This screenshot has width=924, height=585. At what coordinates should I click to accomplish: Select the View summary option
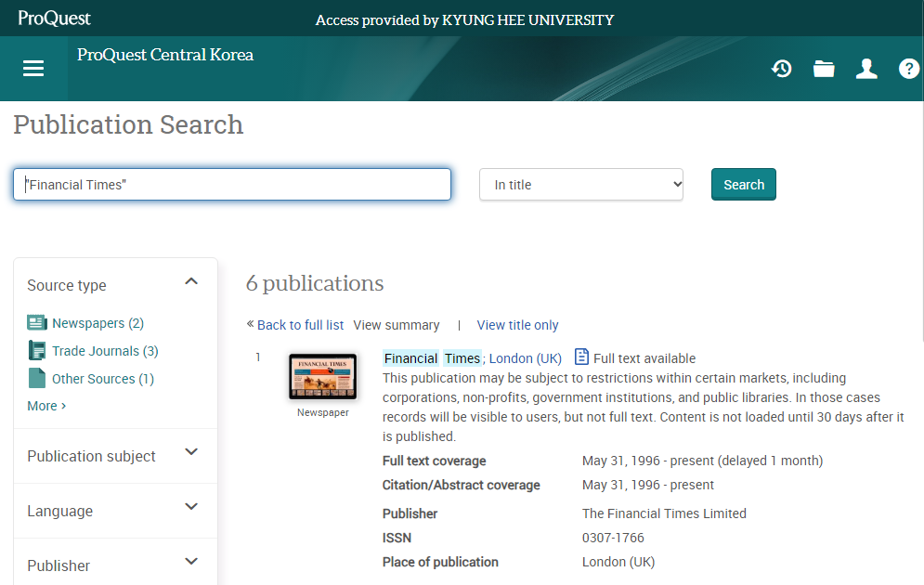397,325
